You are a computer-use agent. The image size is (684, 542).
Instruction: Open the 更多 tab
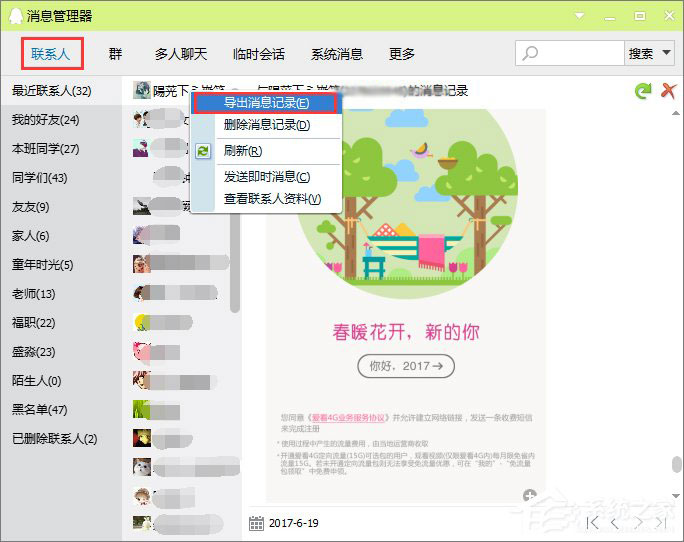point(402,54)
